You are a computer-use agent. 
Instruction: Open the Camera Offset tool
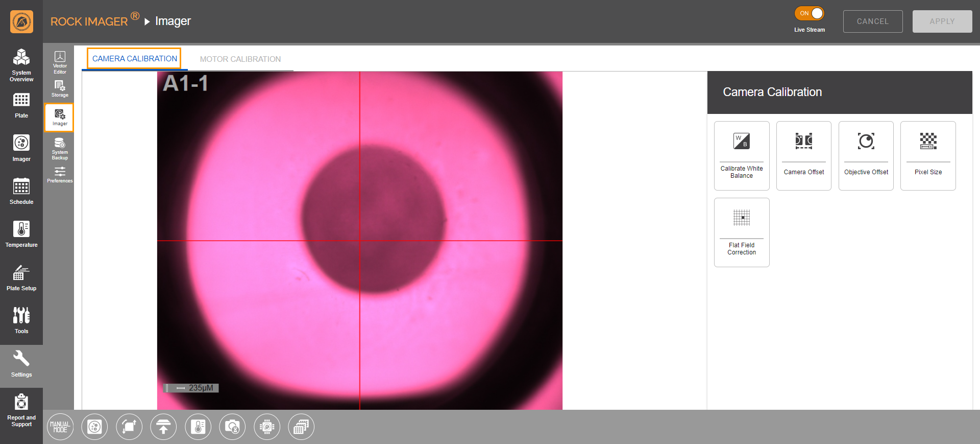[x=803, y=155]
